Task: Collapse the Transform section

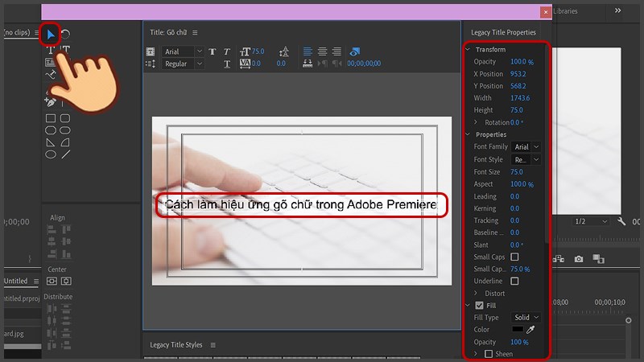Action: click(x=468, y=49)
